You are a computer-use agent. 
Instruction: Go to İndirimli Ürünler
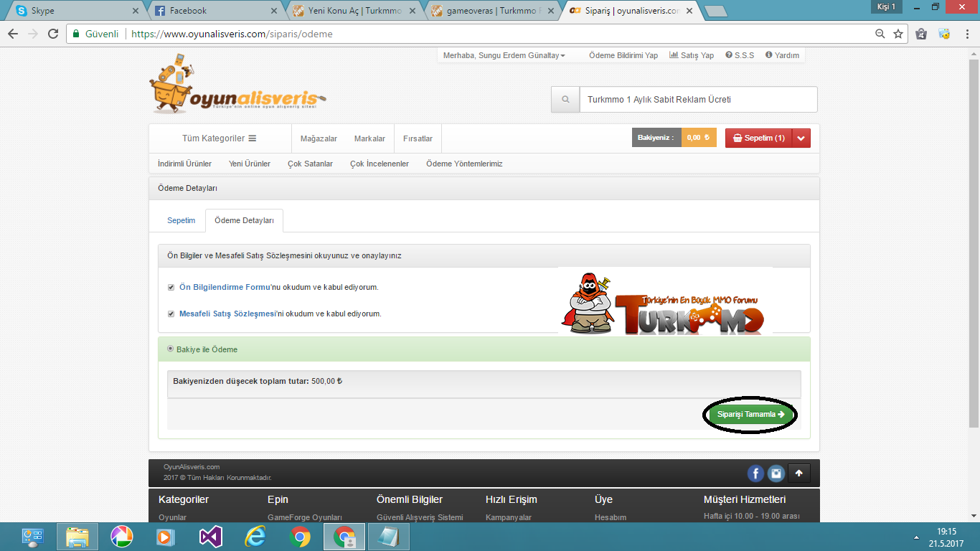[x=184, y=164]
